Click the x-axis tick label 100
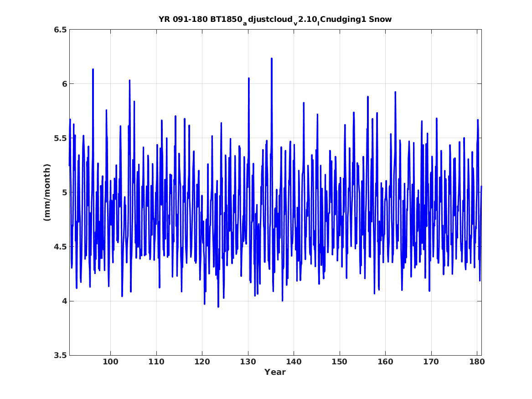532x399 pixels. click(110, 362)
